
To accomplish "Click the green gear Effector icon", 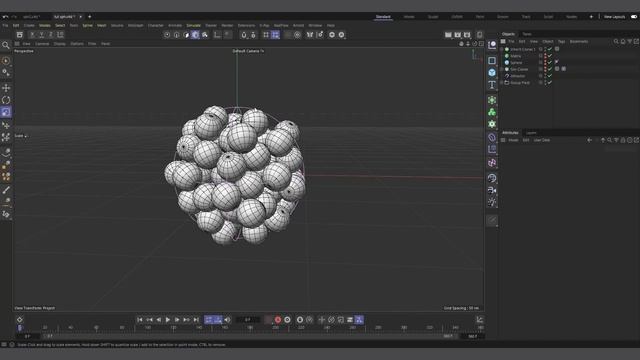I will [492, 124].
